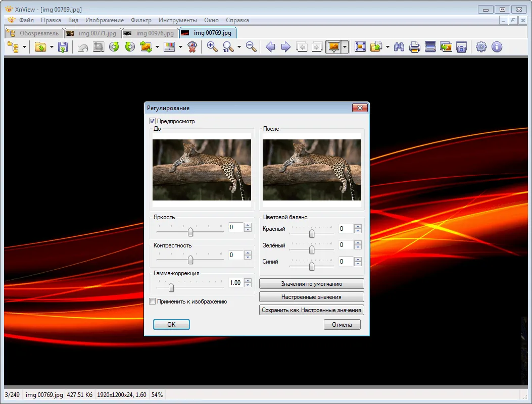Open the Файл menu
The height and width of the screenshot is (404, 532).
[26, 20]
